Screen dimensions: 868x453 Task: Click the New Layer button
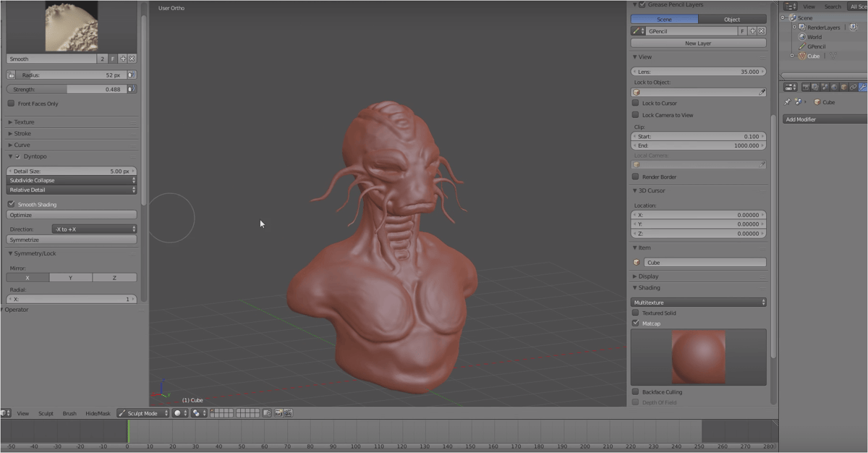pyautogui.click(x=697, y=43)
